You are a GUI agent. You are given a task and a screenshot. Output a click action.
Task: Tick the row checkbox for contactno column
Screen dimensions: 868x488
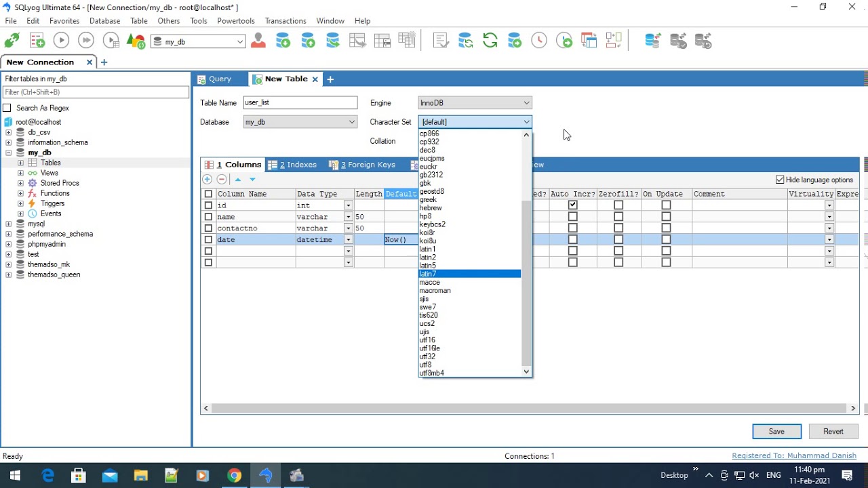pos(208,228)
